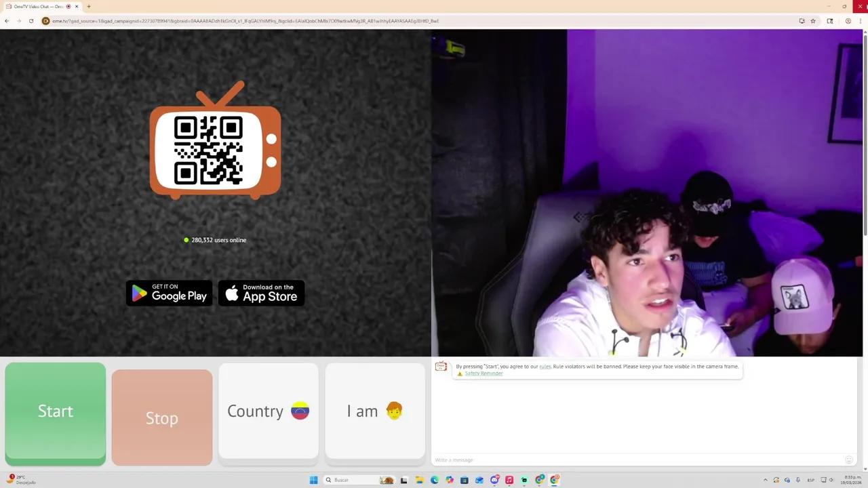Go forward in browser history

(19, 21)
